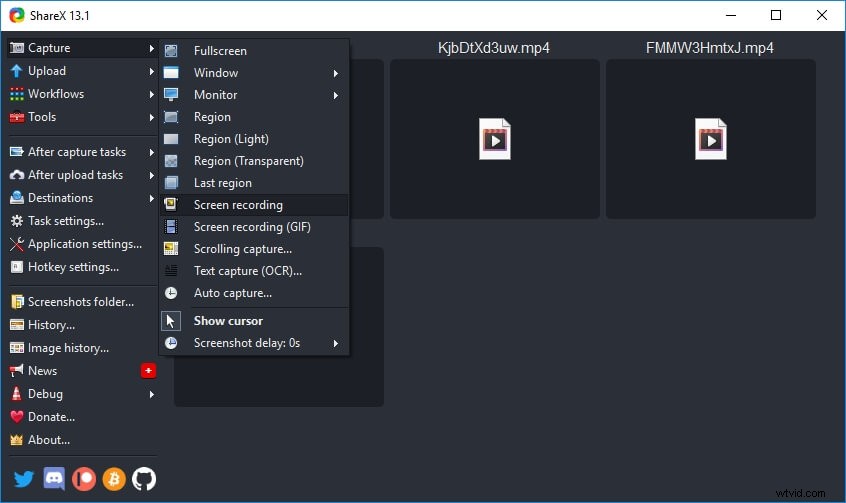Viewport: 846px width, 503px height.
Task: Toggle the Show cursor option
Action: coord(228,321)
